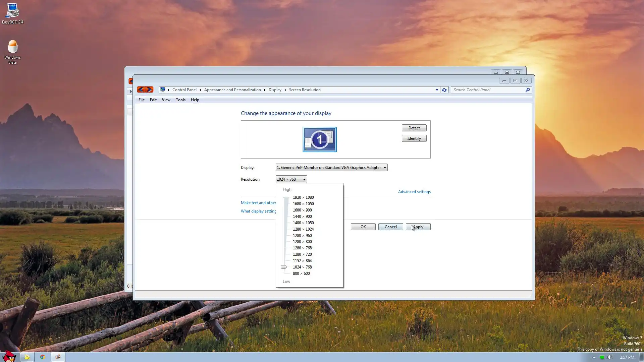644x362 pixels.
Task: Open the Tools menu
Action: 180,100
